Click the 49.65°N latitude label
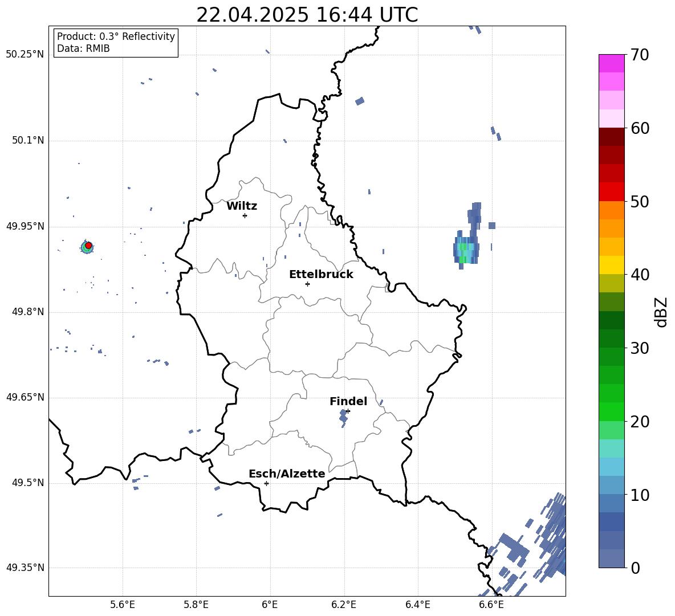Image resolution: width=675 pixels, height=616 pixels. 25,397
